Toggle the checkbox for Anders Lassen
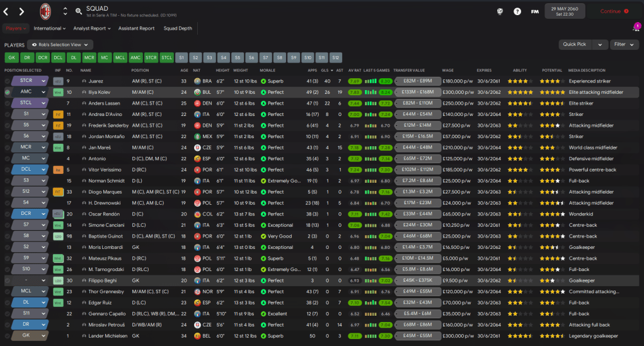644x346 pixels. (8, 103)
